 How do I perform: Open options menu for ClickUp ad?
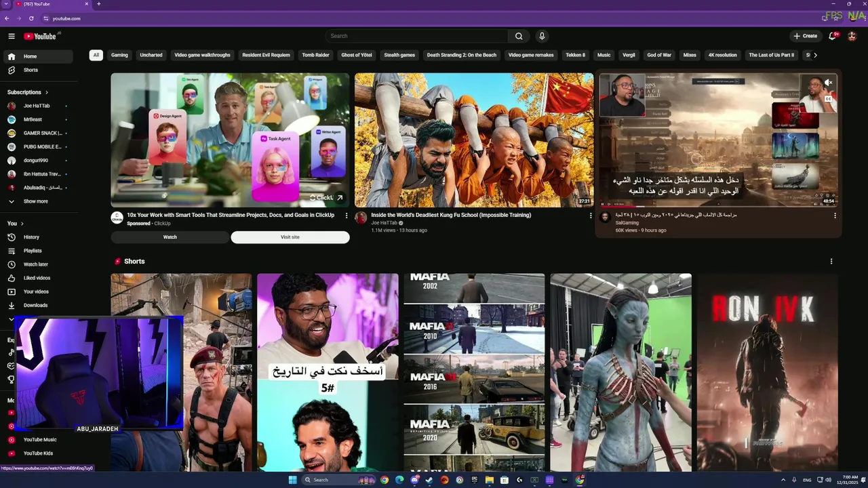click(347, 216)
